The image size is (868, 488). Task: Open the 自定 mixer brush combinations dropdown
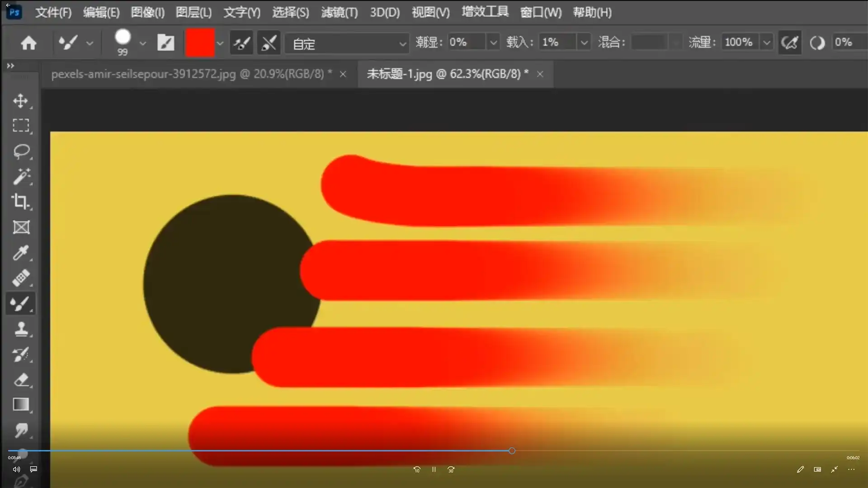[x=402, y=43]
